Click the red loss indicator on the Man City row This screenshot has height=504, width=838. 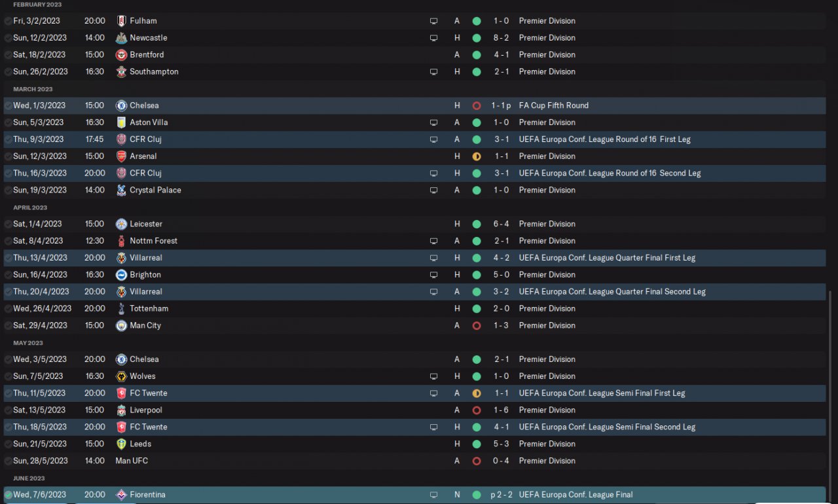click(x=477, y=326)
